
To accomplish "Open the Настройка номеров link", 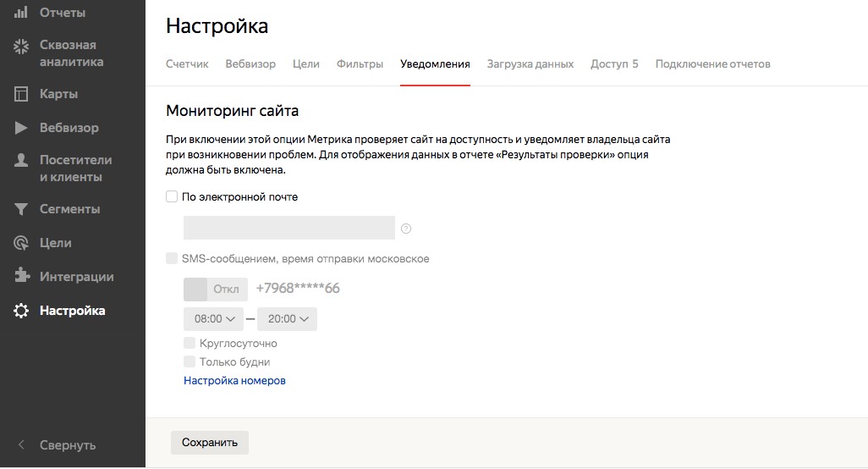I will (234, 380).
